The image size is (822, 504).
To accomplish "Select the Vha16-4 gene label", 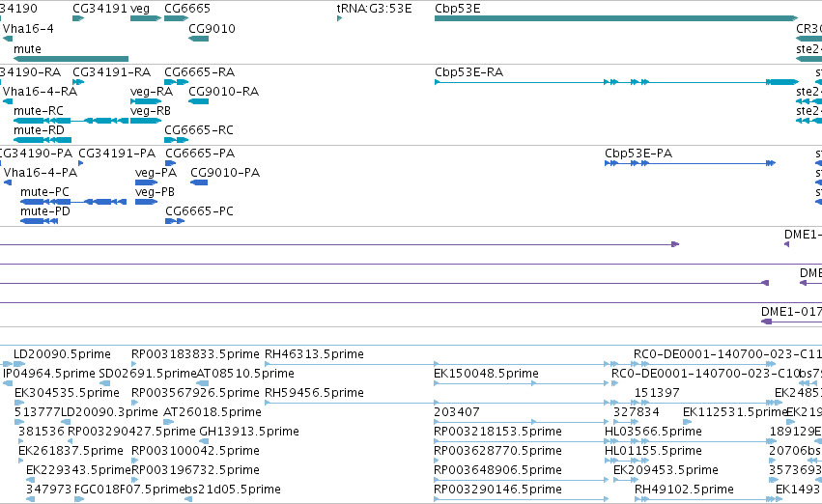I will coord(28,29).
